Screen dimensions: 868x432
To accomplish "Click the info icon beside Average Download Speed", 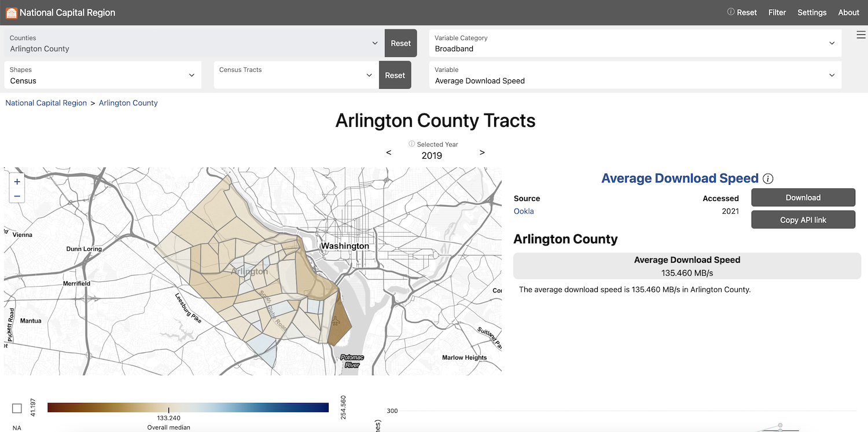I will tap(768, 179).
